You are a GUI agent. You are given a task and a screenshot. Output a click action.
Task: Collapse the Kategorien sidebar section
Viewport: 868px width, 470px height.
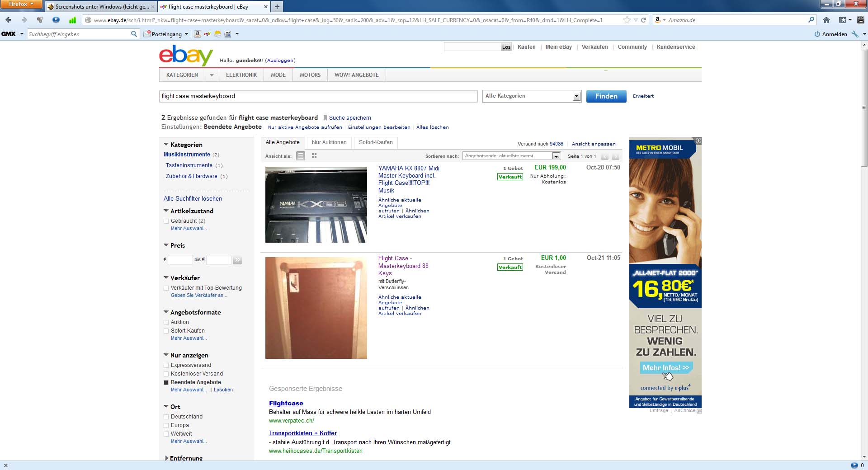(x=166, y=145)
